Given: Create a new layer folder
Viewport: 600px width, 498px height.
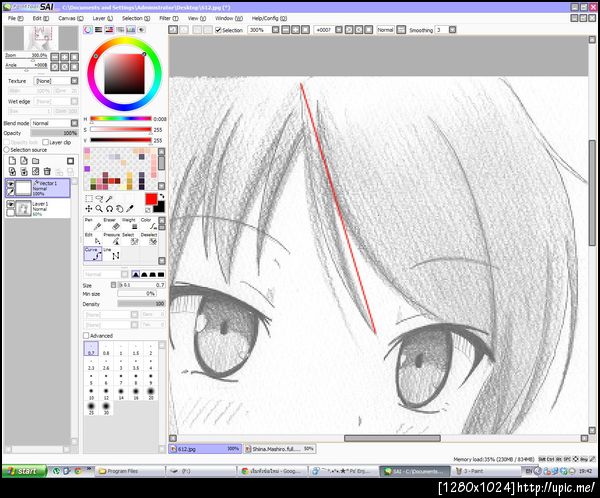Looking at the screenshot, I should point(36,161).
